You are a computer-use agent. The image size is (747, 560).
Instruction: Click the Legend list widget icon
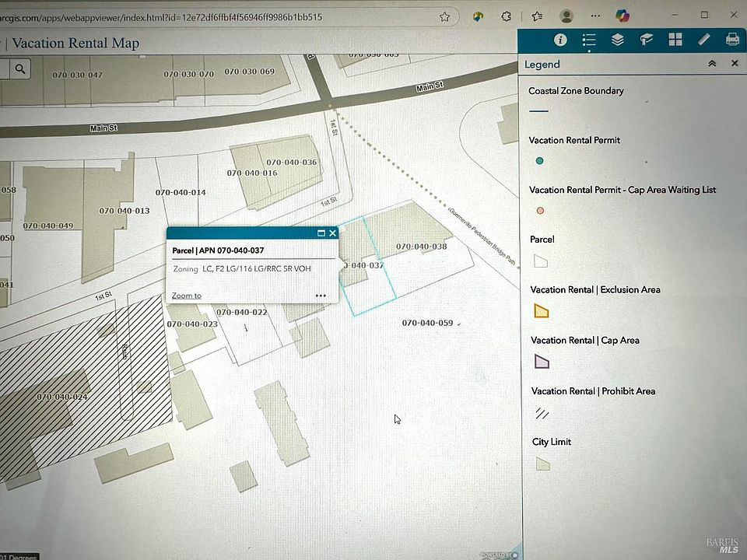pyautogui.click(x=589, y=40)
